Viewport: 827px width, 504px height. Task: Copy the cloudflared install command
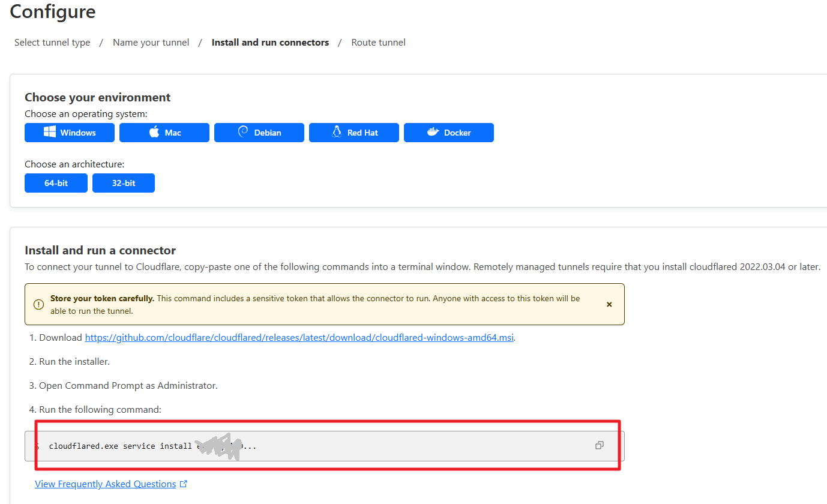pyautogui.click(x=599, y=445)
